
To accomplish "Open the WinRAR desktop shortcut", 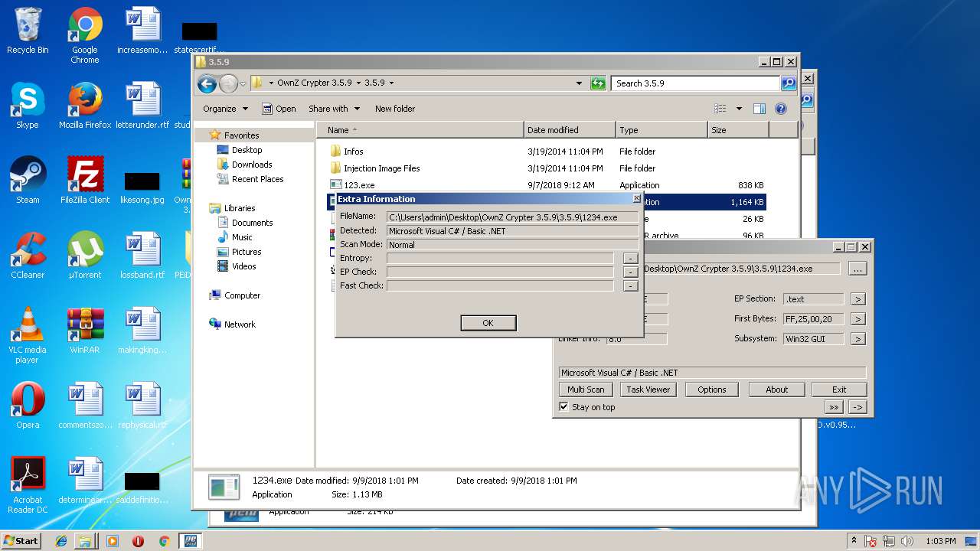I will pos(85,331).
